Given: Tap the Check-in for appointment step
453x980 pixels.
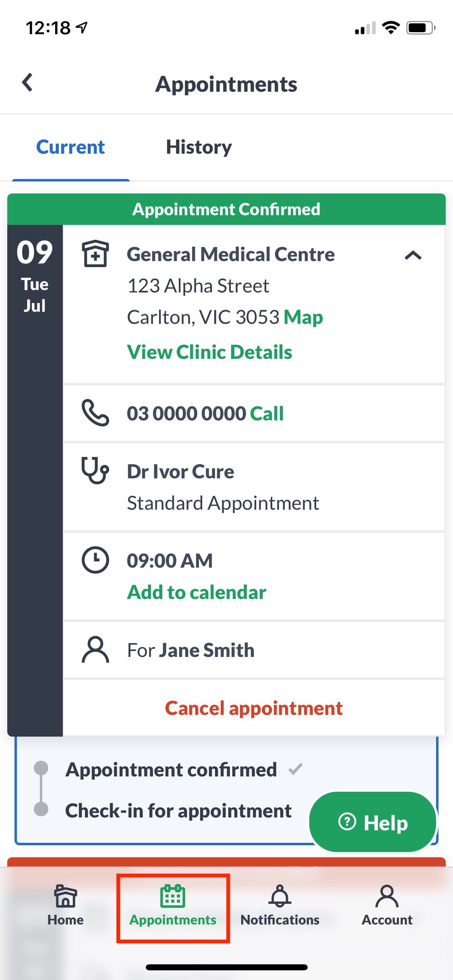Looking at the screenshot, I should 178,811.
